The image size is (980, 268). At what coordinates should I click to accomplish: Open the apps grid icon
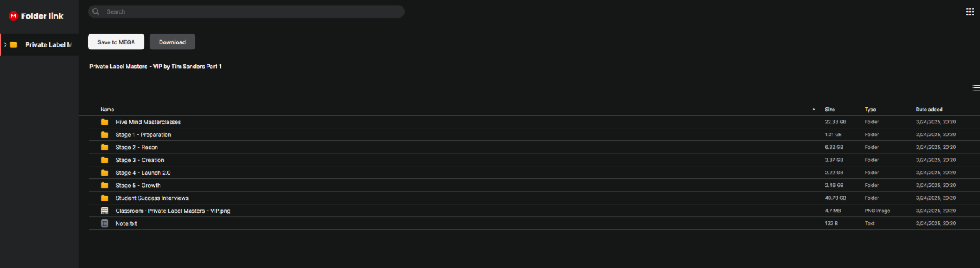(970, 11)
